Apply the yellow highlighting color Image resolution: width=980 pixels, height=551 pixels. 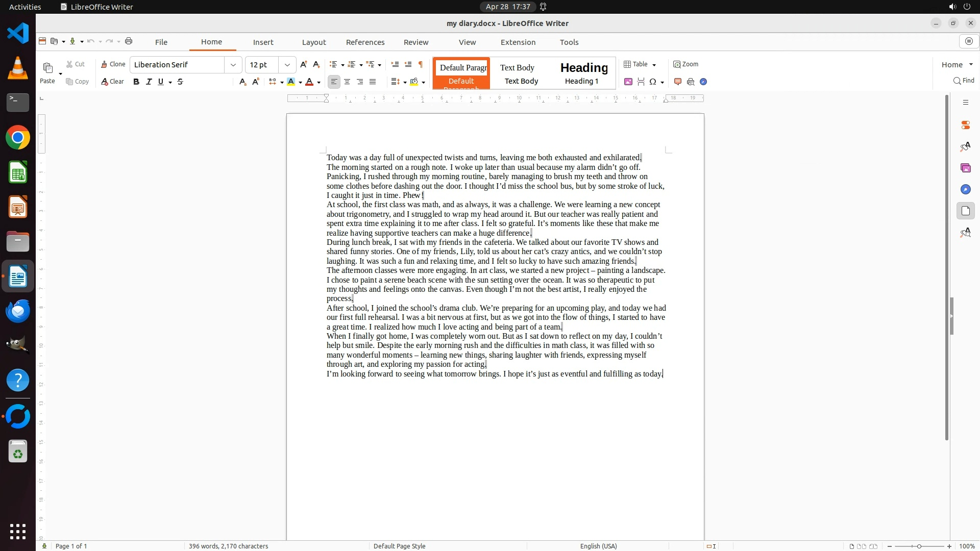coord(291,82)
